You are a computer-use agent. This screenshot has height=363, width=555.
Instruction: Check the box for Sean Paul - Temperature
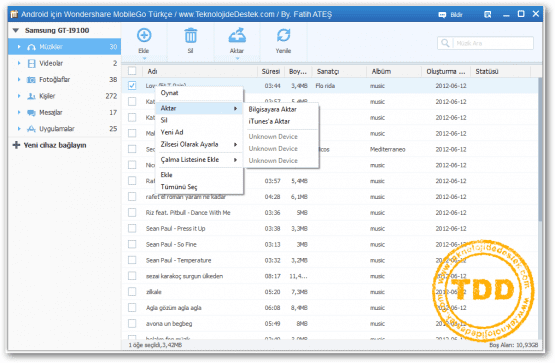132,260
